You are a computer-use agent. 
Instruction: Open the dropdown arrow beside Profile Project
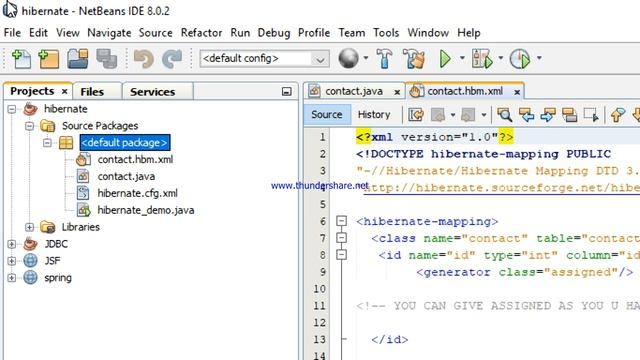[539, 58]
